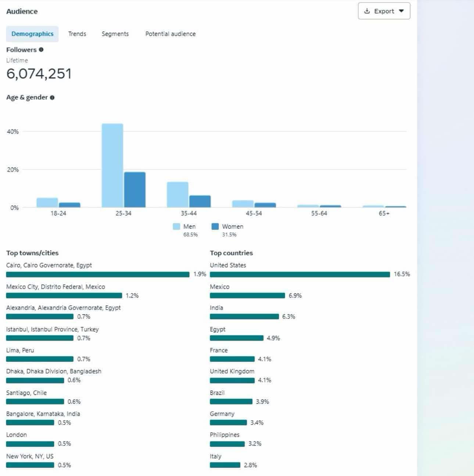Click the Men 25-34 age bar
This screenshot has width=474, height=476.
112,166
